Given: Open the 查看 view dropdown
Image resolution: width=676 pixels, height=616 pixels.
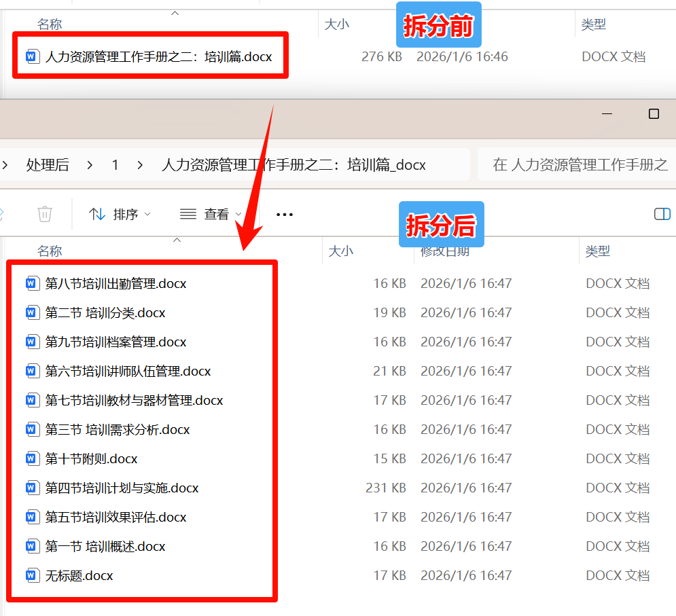Looking at the screenshot, I should 217,214.
